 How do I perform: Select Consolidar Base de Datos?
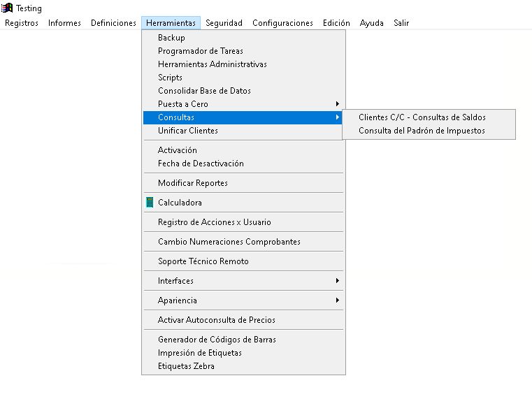coord(204,91)
